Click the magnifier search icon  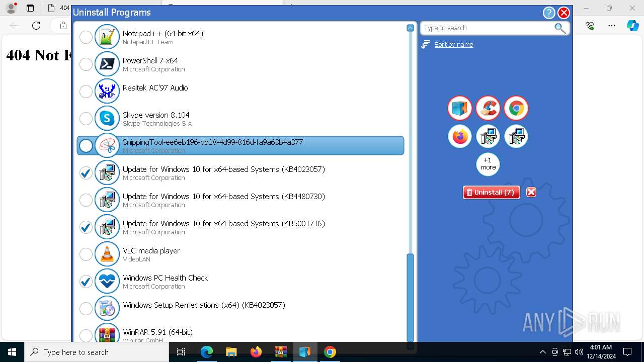point(560,28)
